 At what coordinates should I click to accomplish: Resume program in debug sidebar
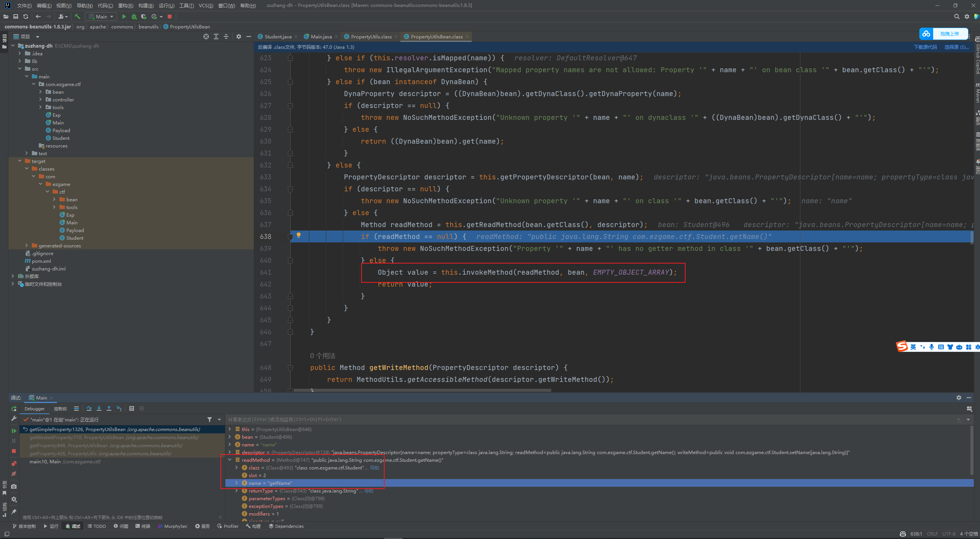(14, 431)
